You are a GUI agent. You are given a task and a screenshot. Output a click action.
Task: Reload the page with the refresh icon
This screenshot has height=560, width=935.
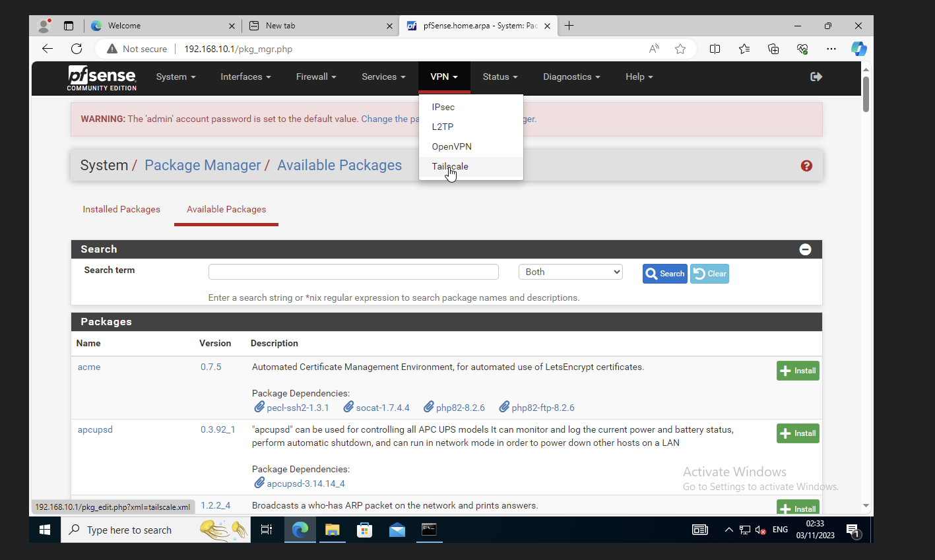[x=77, y=49]
